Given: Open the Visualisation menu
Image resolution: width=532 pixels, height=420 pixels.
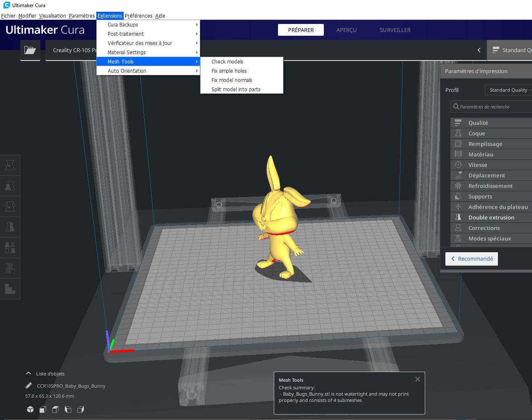Looking at the screenshot, I should click(53, 16).
